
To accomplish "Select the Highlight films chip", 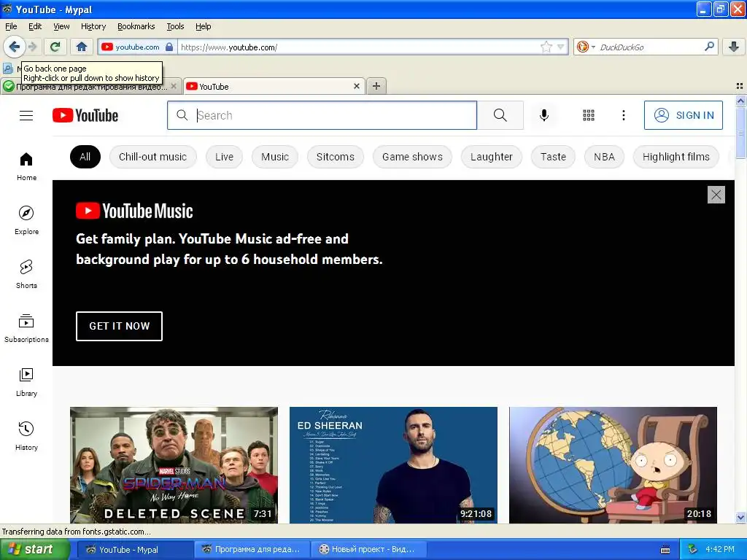I will [676, 157].
